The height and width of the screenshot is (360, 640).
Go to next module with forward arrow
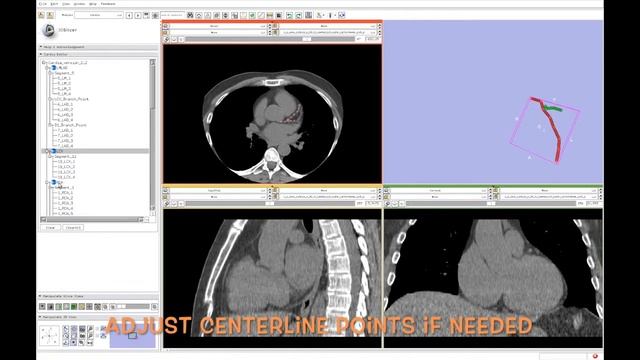138,15
